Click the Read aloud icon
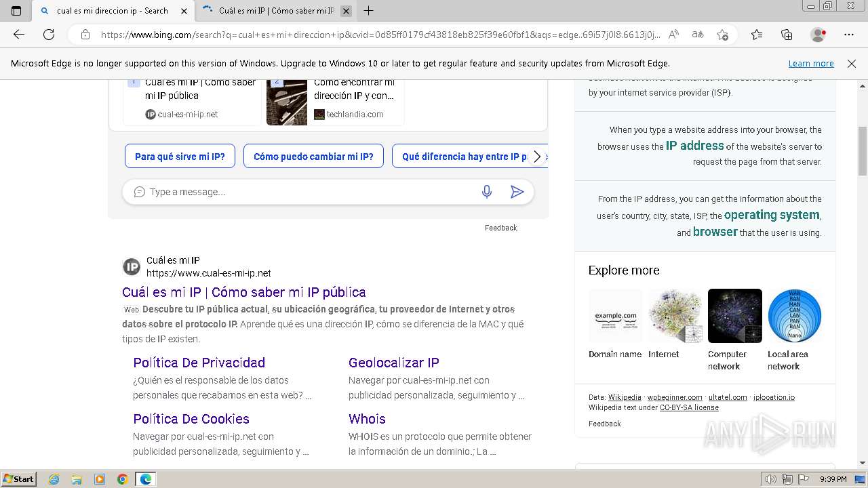Viewport: 868px width, 488px height. tap(673, 35)
